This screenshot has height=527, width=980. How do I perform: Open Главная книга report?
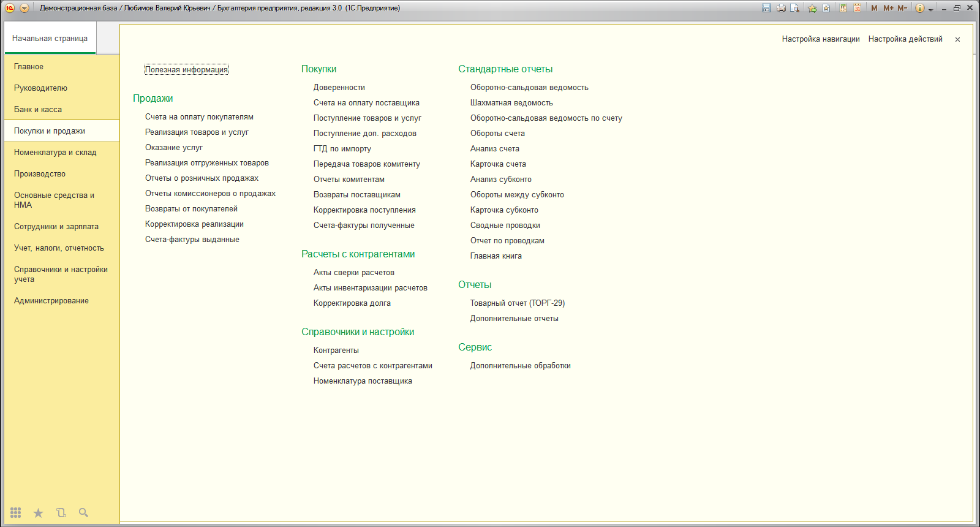click(496, 256)
